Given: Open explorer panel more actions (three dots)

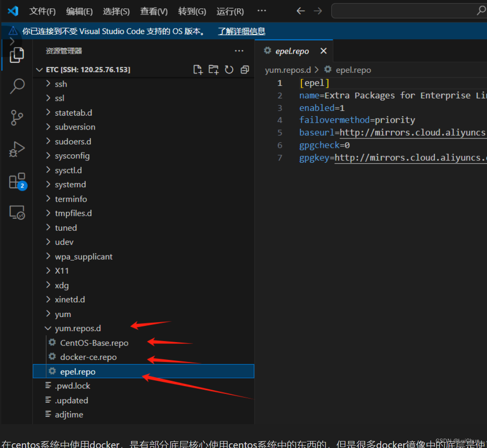Looking at the screenshot, I should pos(239,51).
